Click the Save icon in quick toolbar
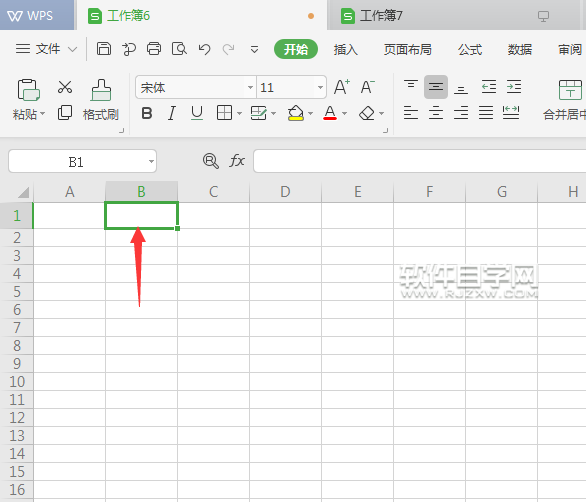 [x=104, y=49]
